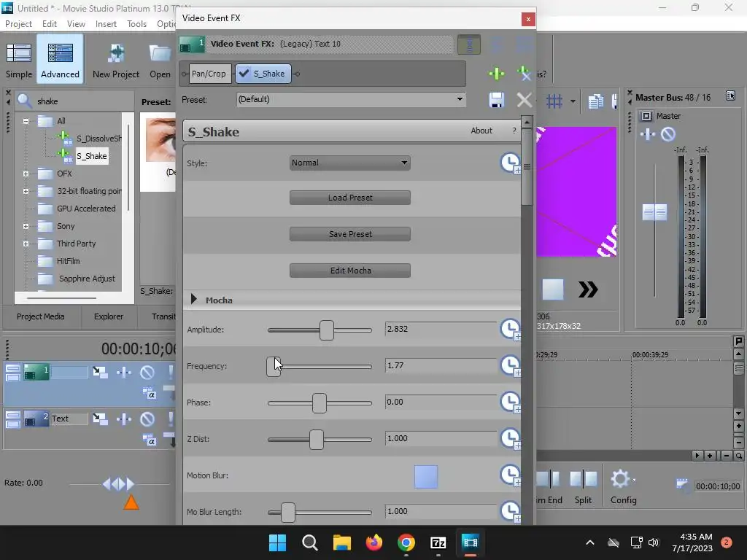Toggle the Motion Blur checkbox
This screenshot has width=747, height=560.
[x=426, y=477]
